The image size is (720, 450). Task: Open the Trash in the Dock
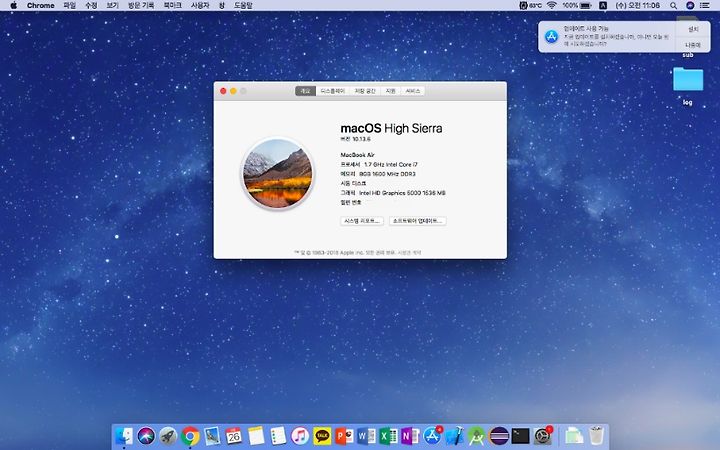click(596, 436)
